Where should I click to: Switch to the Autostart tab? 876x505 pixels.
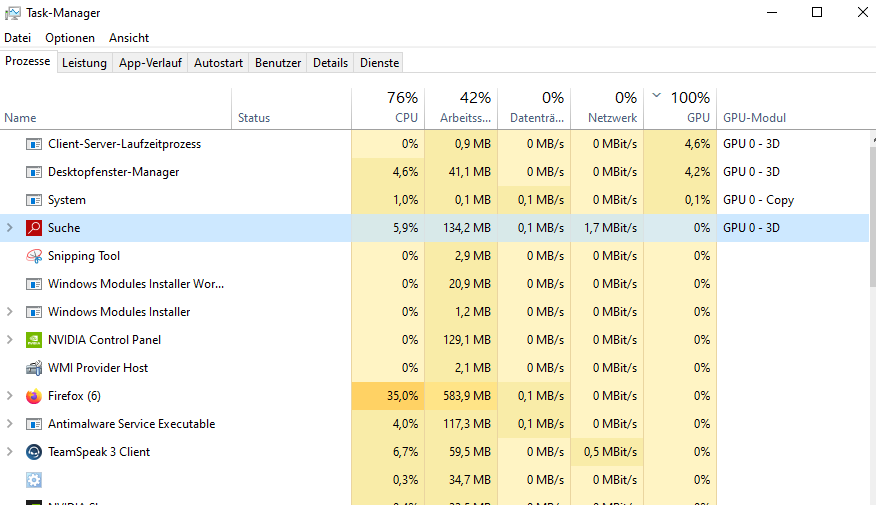click(218, 63)
